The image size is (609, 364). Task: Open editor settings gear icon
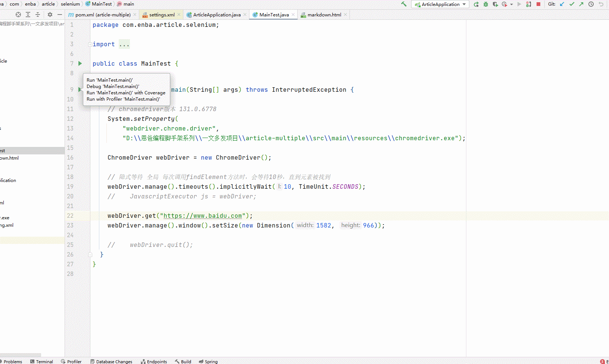click(50, 15)
